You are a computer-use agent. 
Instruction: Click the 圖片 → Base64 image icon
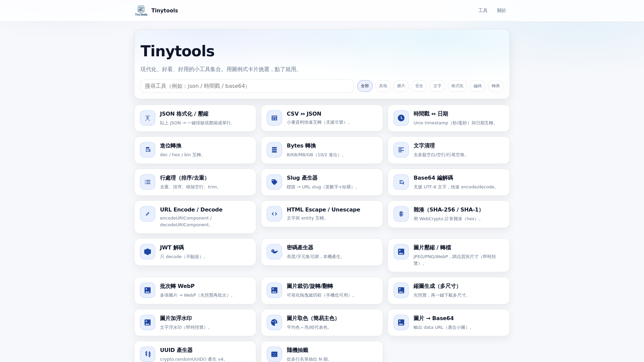click(401, 322)
